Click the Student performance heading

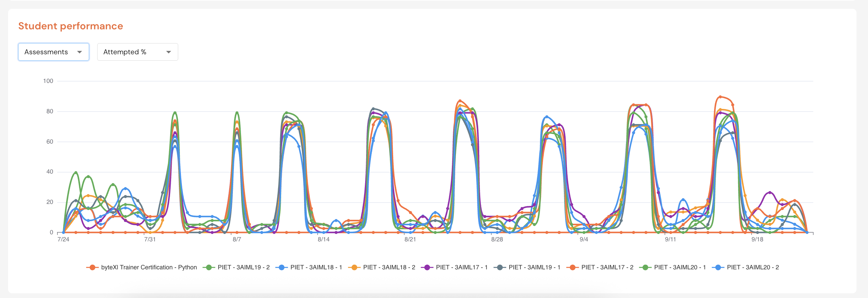tap(71, 26)
